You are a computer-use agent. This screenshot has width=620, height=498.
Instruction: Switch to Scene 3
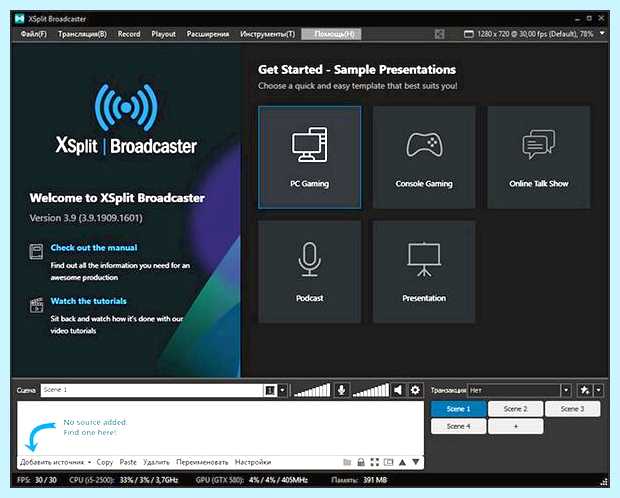572,409
